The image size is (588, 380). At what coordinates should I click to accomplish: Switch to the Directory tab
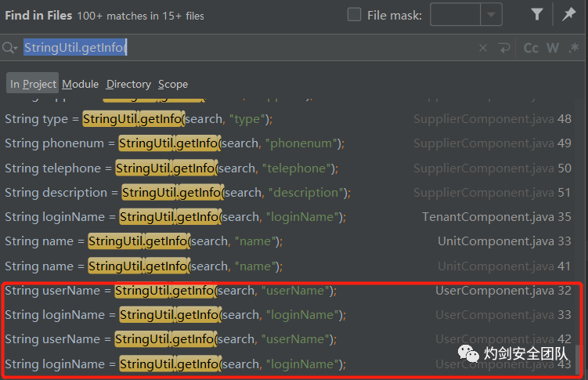[128, 84]
